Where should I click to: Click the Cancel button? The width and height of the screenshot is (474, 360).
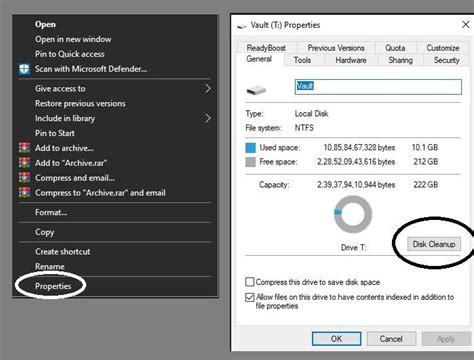pyautogui.click(x=391, y=339)
